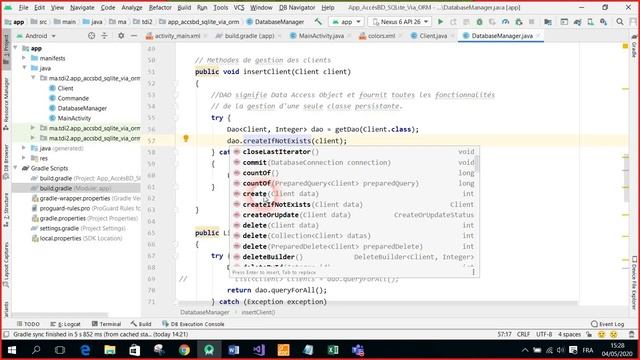Viewport: 640px width, 360px height.
Task: Hide the Project panel with minus icon
Action: click(x=134, y=36)
